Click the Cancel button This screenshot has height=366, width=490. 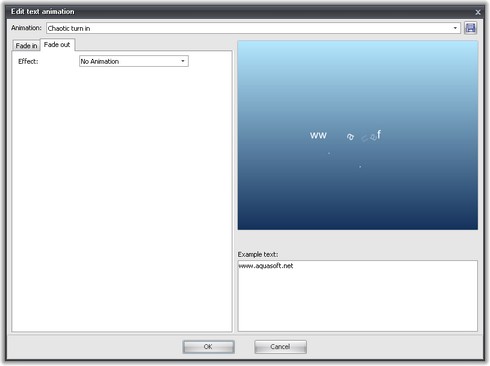click(280, 347)
